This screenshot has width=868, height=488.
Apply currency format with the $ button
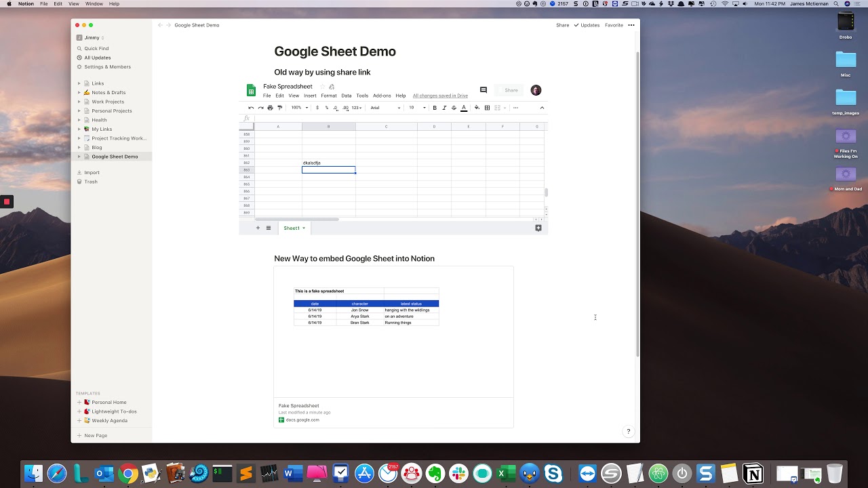tap(317, 108)
